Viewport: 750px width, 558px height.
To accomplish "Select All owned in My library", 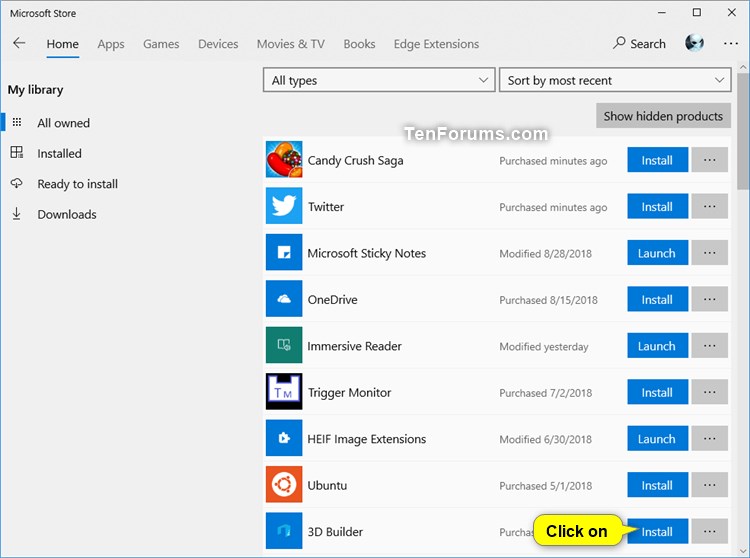I will (x=64, y=123).
